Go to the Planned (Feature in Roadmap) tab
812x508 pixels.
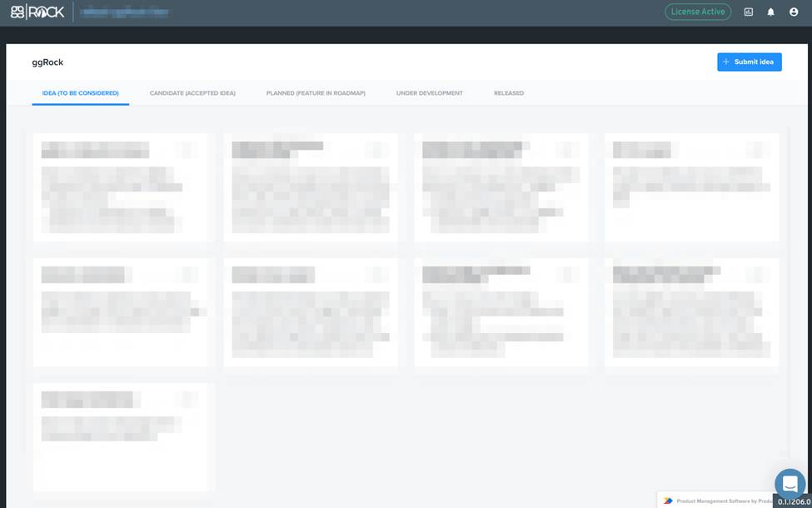pos(316,93)
